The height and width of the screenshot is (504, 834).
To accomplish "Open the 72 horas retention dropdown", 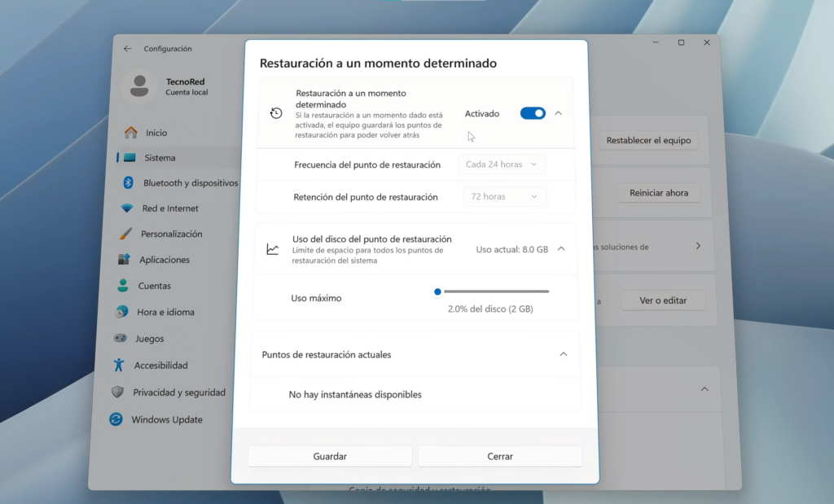I will 504,196.
